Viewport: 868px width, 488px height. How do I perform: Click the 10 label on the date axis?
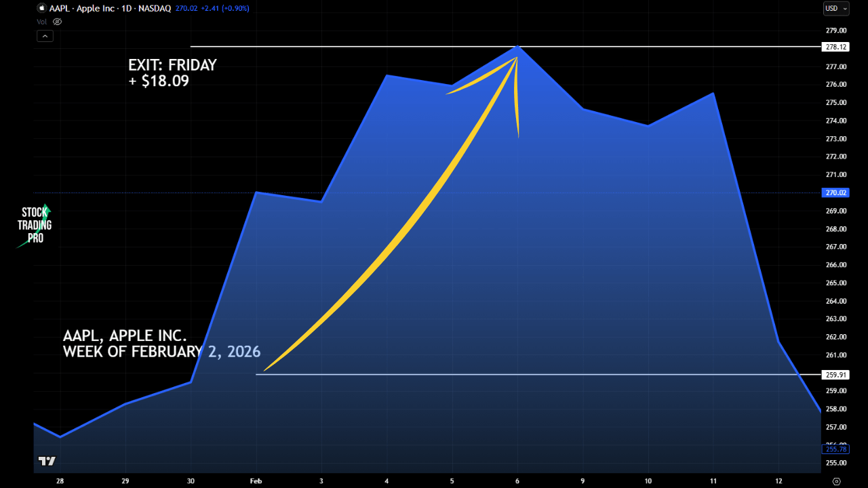[x=648, y=481]
